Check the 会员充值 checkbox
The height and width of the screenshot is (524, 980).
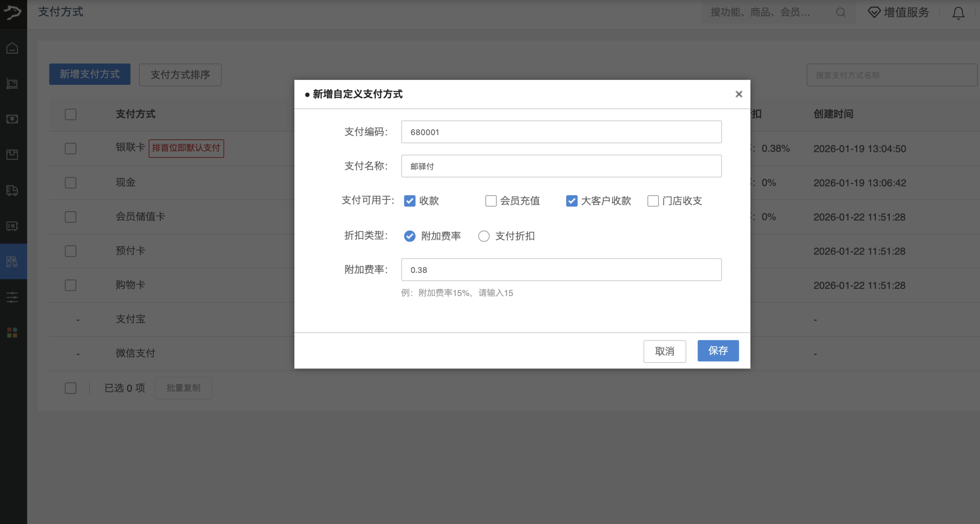click(491, 201)
